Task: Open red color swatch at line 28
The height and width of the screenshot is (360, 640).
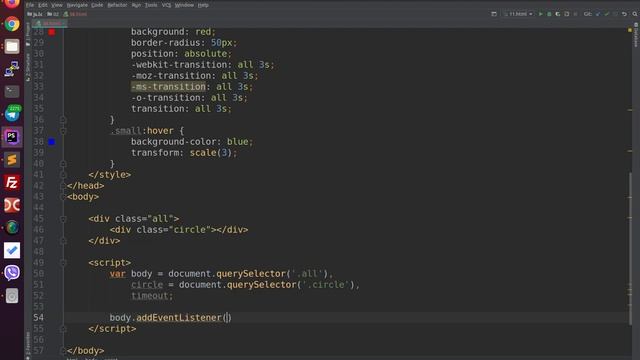Action: point(52,32)
